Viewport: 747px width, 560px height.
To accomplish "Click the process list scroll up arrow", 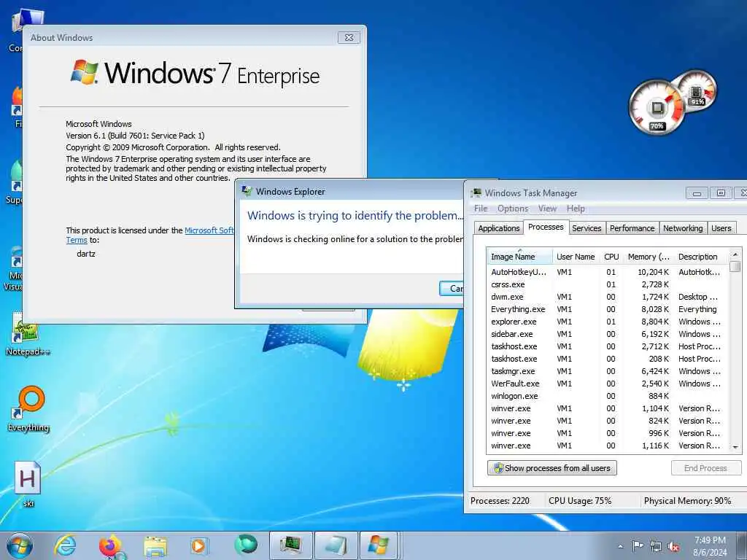I will [x=735, y=254].
